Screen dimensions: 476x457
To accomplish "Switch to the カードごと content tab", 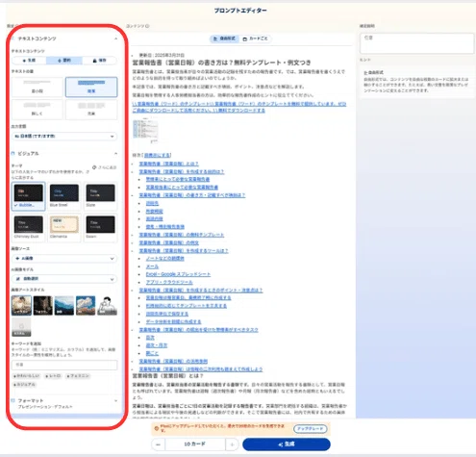I will [x=255, y=38].
